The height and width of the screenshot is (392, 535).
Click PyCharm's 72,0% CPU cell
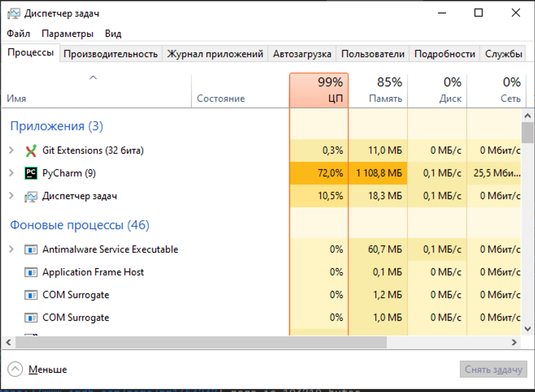(x=319, y=173)
